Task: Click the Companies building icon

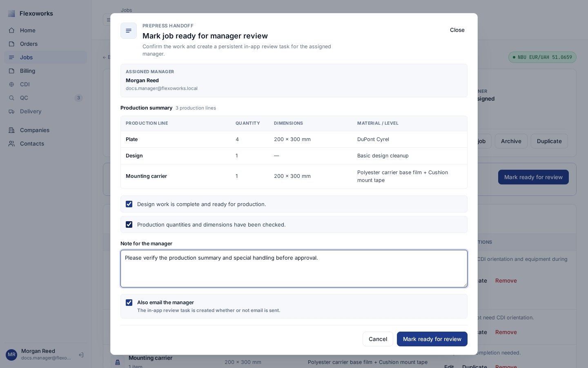Action: click(x=11, y=130)
